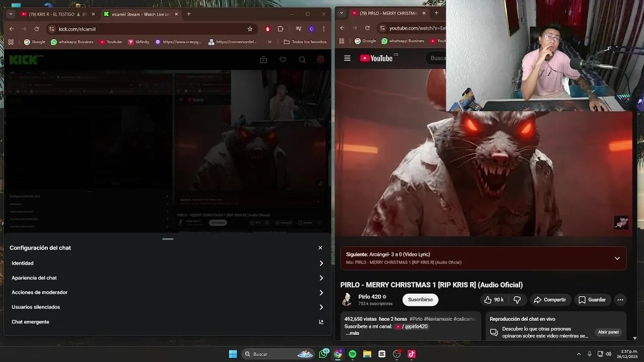Open volume control in system tray
The image size is (644, 362).
[x=609, y=354]
